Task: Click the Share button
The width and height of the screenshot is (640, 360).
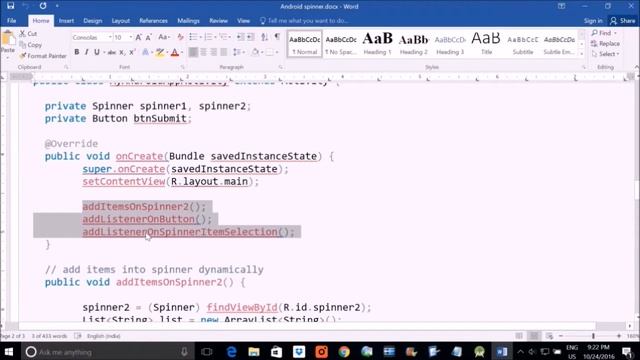Action: point(622,20)
